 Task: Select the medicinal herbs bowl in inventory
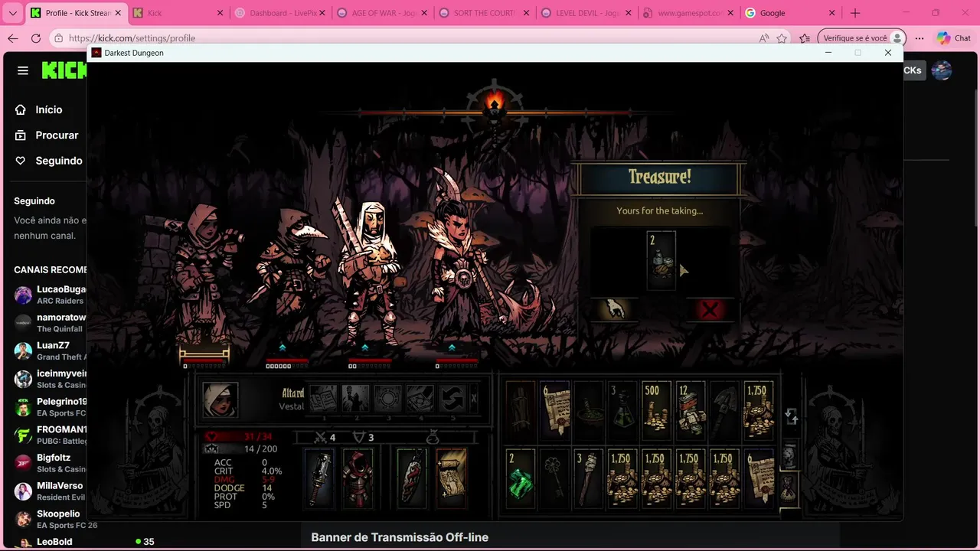tap(589, 410)
